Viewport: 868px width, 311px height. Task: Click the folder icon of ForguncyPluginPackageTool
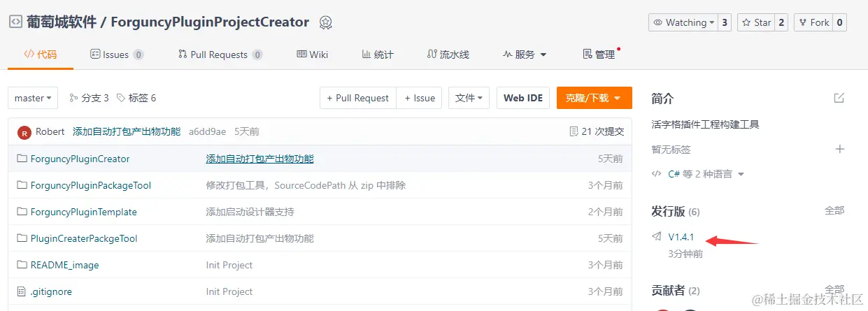coord(22,185)
